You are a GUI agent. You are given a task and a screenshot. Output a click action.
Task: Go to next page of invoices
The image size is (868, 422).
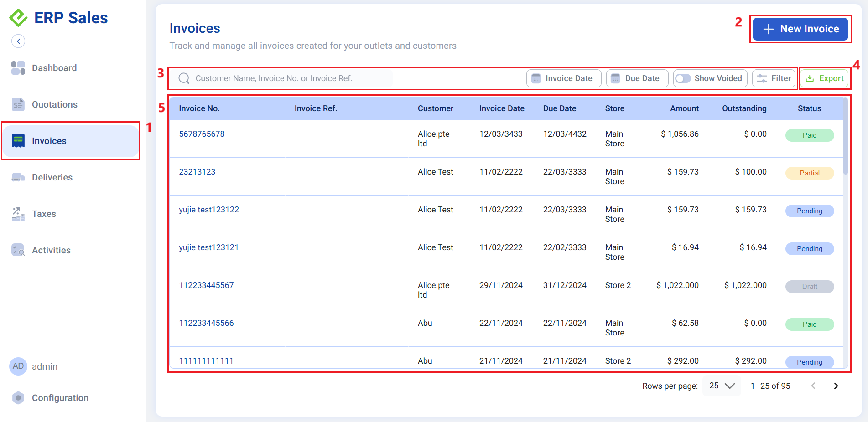(x=836, y=386)
